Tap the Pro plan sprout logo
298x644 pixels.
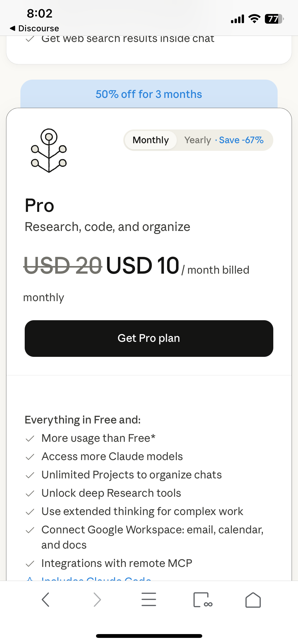(49, 151)
